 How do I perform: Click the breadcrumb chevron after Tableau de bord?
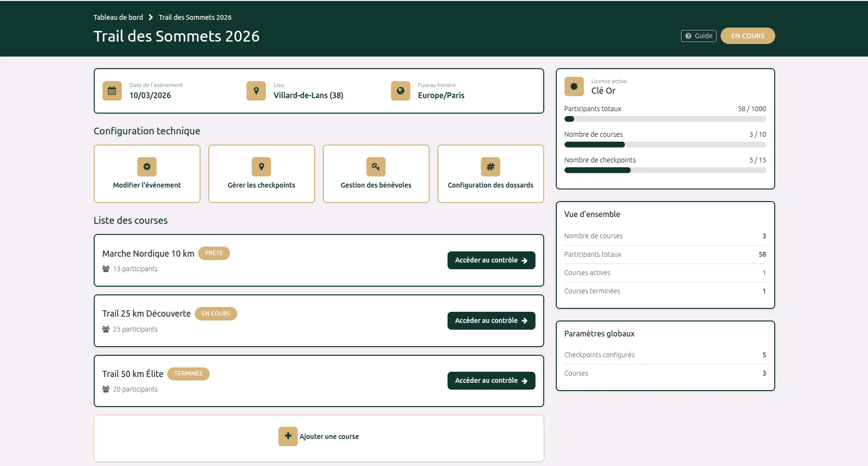(x=151, y=17)
